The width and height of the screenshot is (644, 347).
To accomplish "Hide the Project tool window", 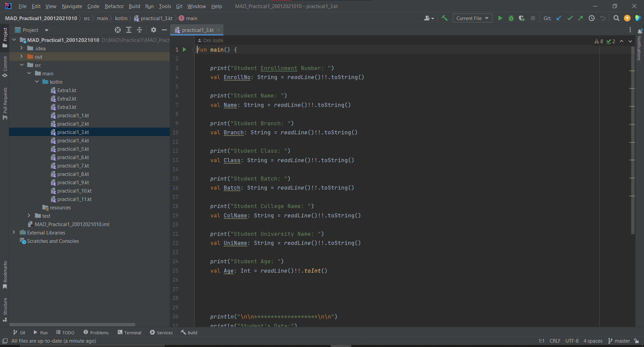I will (164, 30).
